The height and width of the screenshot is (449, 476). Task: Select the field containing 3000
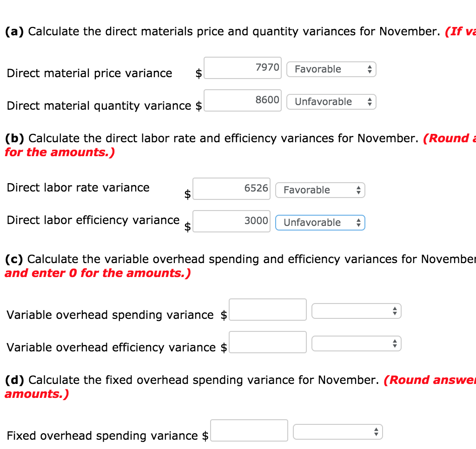[x=231, y=221]
